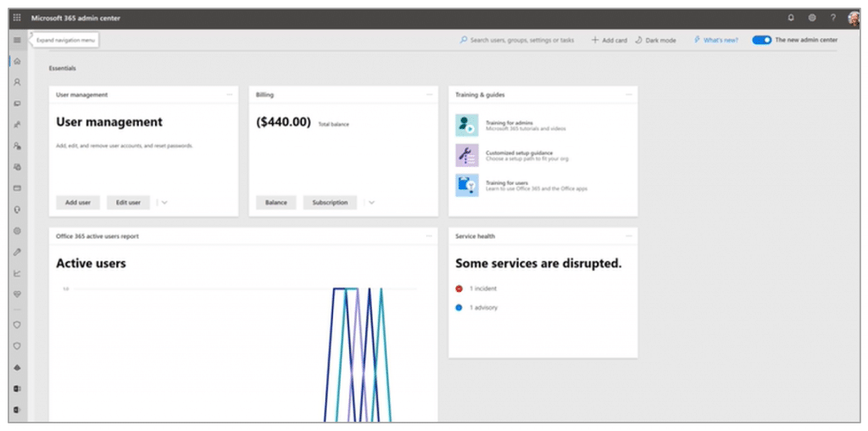
Task: Open settings gear in top bar
Action: pos(812,18)
